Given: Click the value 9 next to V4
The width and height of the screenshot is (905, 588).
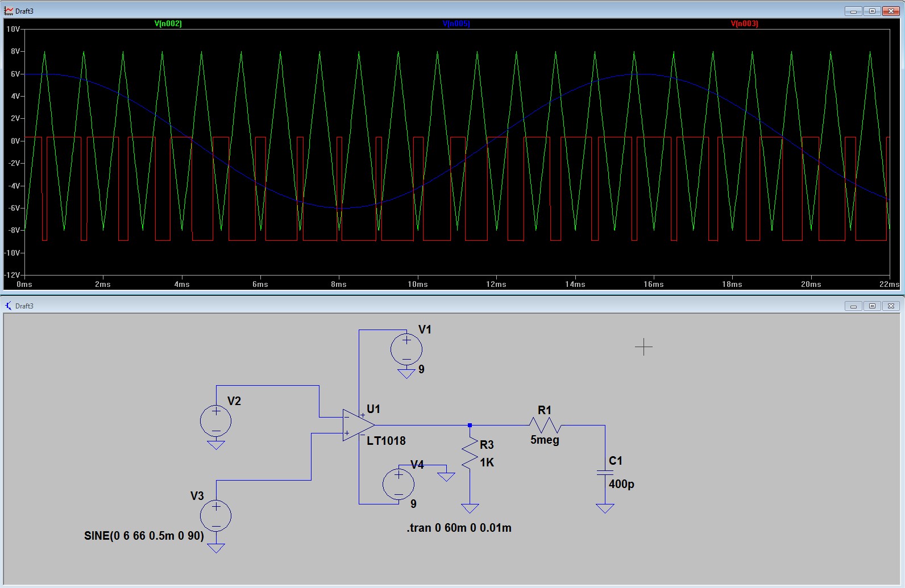Looking at the screenshot, I should pos(413,504).
